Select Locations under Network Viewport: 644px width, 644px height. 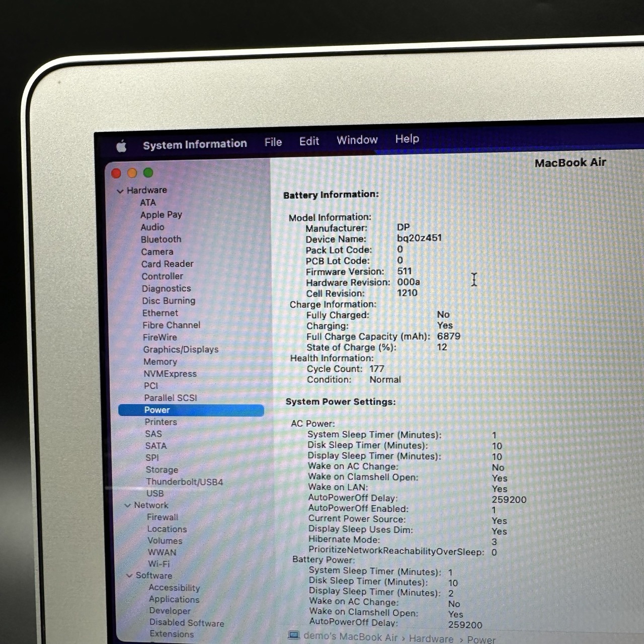(167, 529)
